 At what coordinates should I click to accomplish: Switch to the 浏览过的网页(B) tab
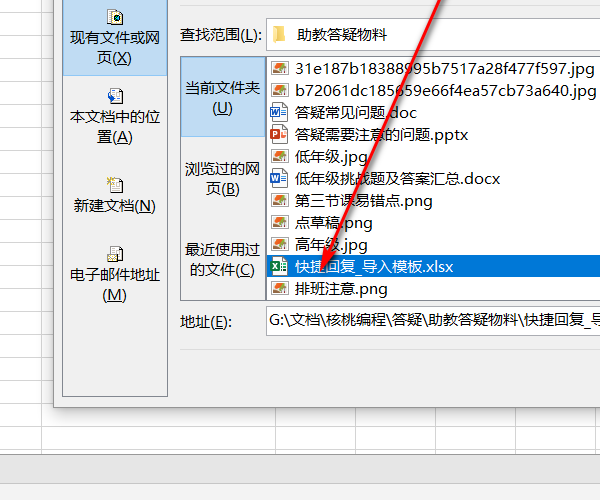[223, 178]
